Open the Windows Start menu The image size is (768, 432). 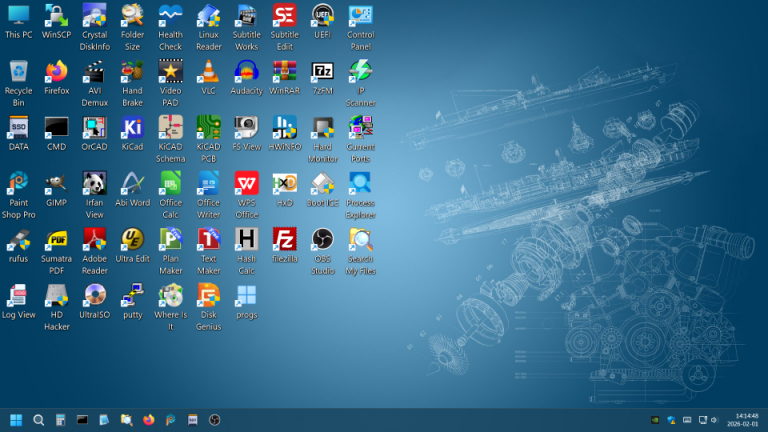(16, 420)
